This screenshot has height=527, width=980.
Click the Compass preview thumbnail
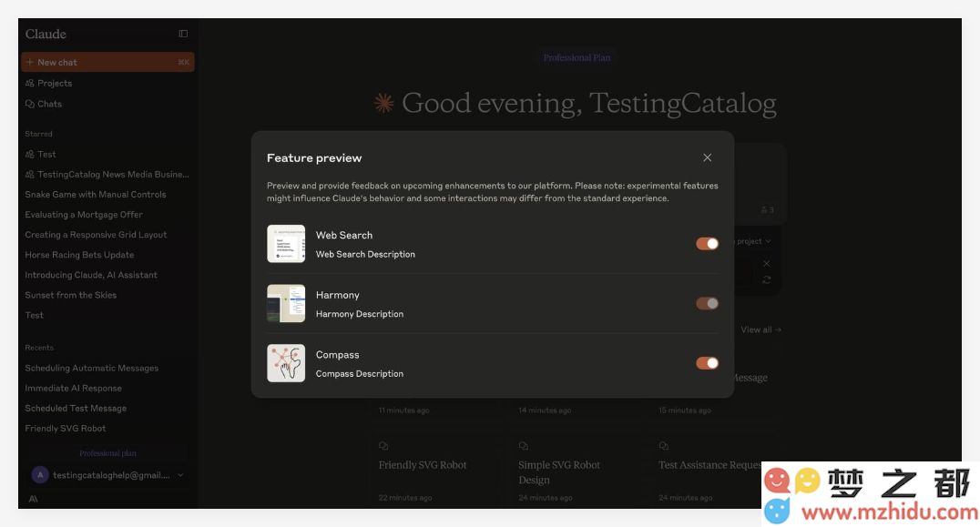pos(286,363)
